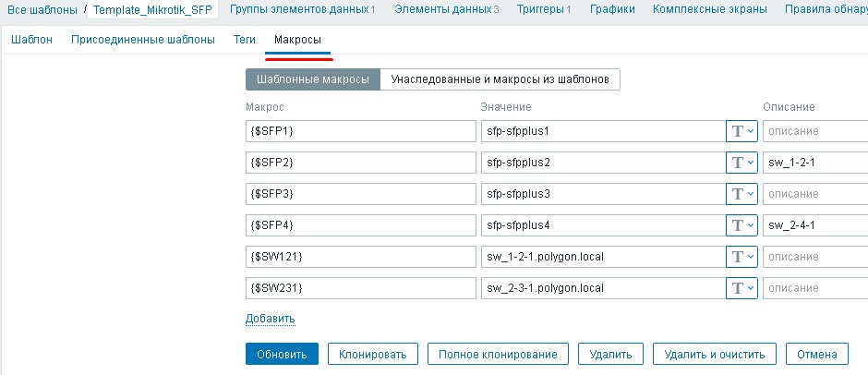Click the Полное клонирование button
The image size is (868, 375).
(498, 355)
